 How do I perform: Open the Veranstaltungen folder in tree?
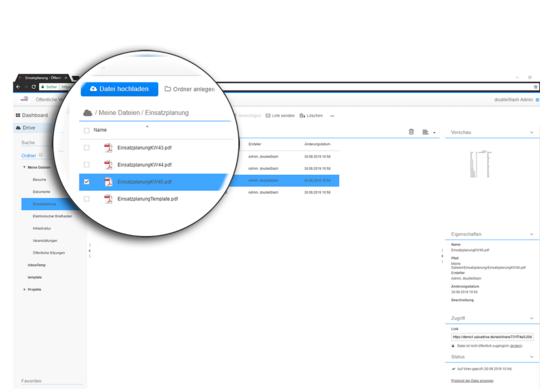click(x=45, y=241)
